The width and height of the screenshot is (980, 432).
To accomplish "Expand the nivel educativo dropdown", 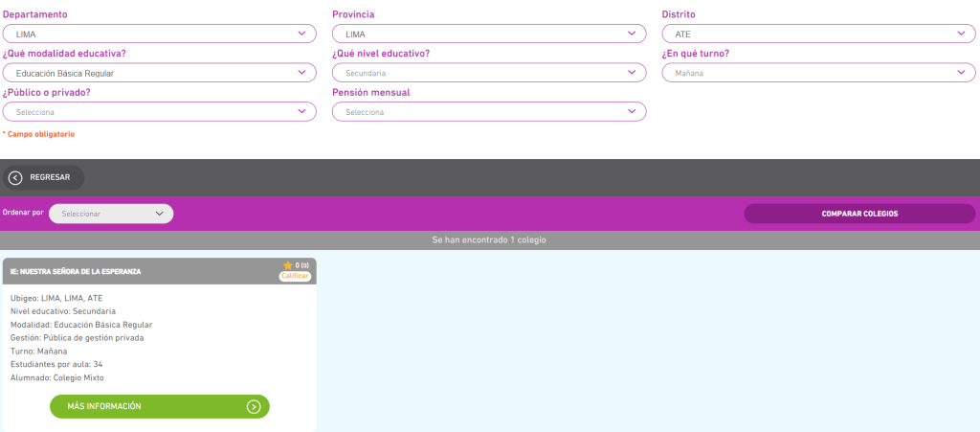I will [488, 73].
